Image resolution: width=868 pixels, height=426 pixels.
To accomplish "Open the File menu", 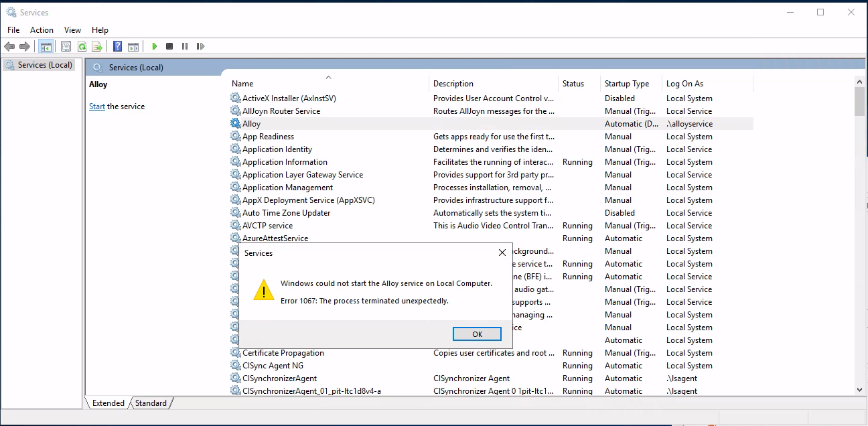I will pos(13,30).
